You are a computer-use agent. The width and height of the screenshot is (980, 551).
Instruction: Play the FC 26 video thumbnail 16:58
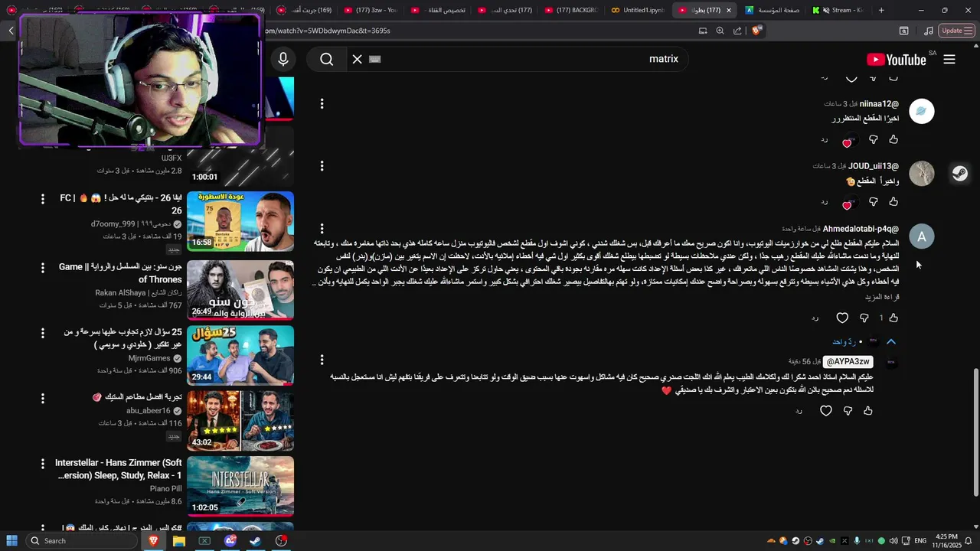240,221
